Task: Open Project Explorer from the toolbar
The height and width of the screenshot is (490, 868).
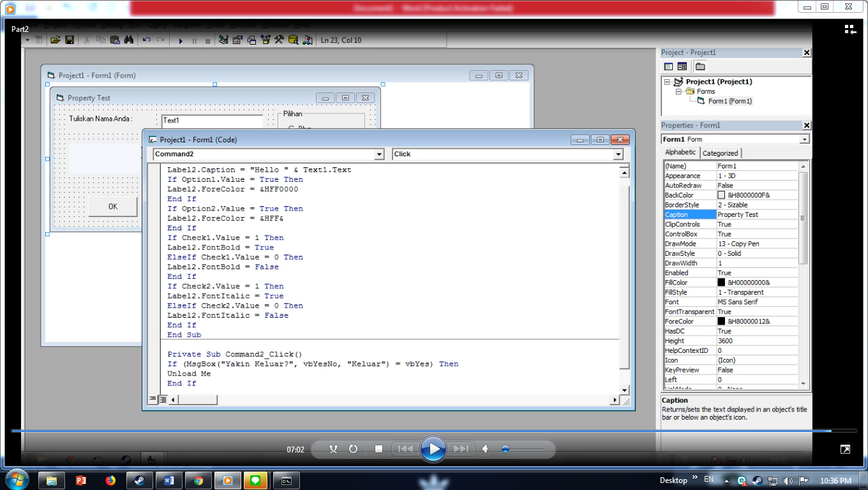Action: point(223,40)
